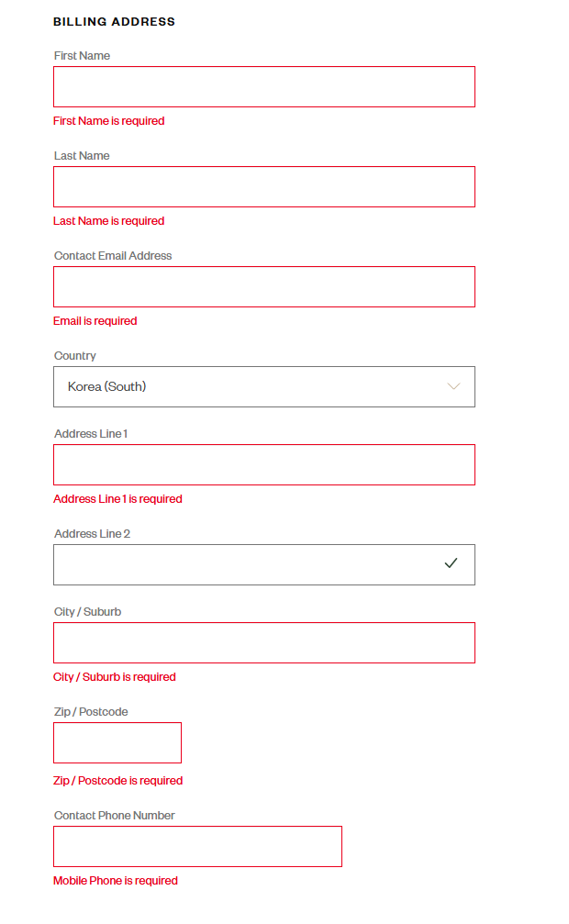
Task: Select the Contact Email Address field
Action: point(263,287)
